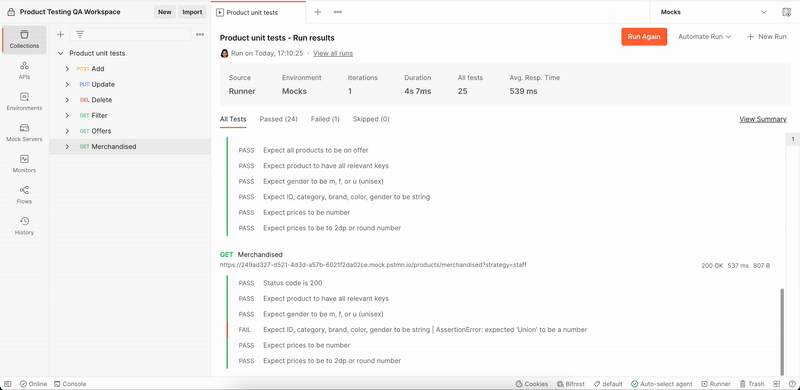This screenshot has height=390, width=800.
Task: Click workspace lock icon
Action: 11,12
